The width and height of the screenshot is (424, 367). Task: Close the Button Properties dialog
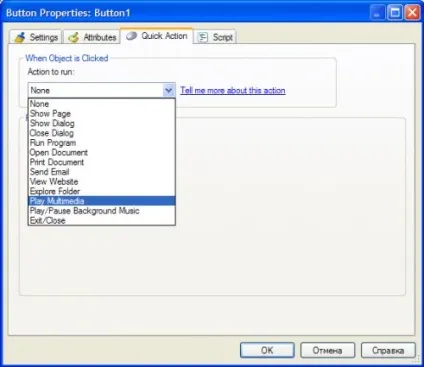412,13
